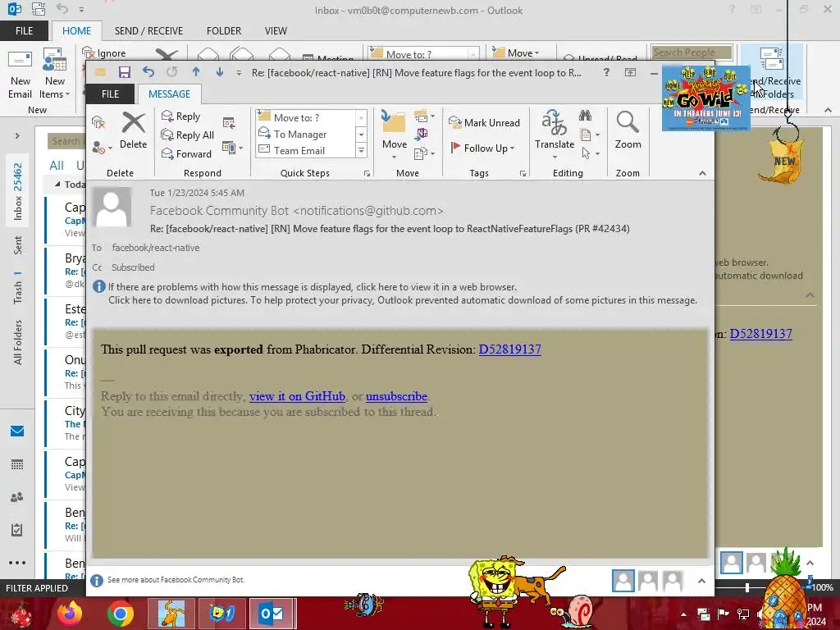Click the Ignore conversation icon in message ribbon

click(98, 122)
